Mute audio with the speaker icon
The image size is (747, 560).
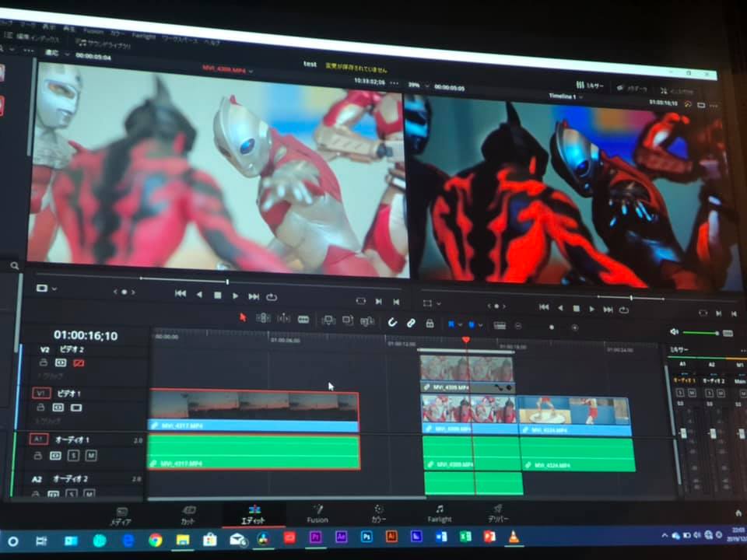[674, 331]
